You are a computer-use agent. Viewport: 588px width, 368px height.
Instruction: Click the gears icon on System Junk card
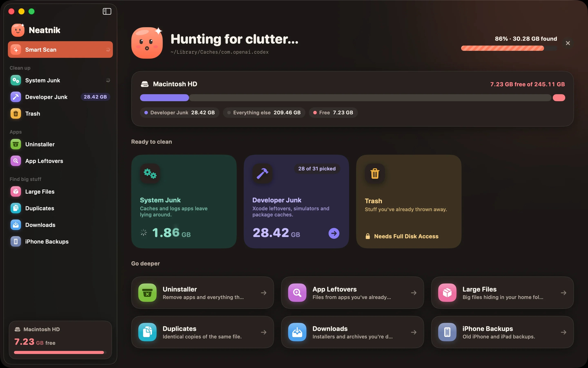[x=150, y=174]
